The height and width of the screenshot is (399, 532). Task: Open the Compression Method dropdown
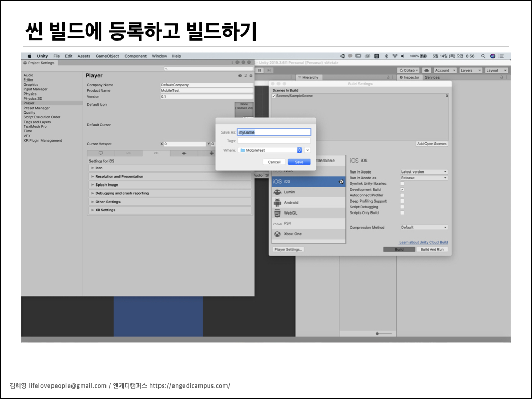[424, 228]
